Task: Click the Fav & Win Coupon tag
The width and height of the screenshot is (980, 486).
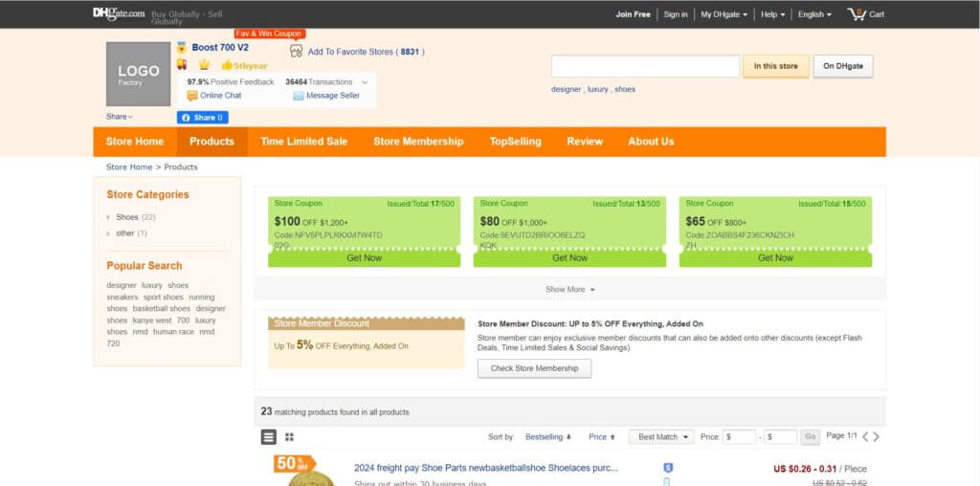Action: point(270,33)
